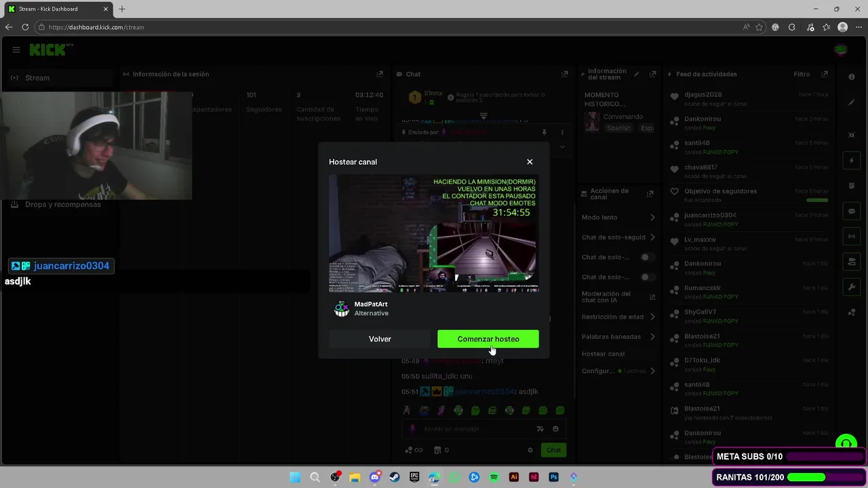868x488 pixels.
Task: Click the pin icon on pinned chat message
Action: tap(544, 132)
